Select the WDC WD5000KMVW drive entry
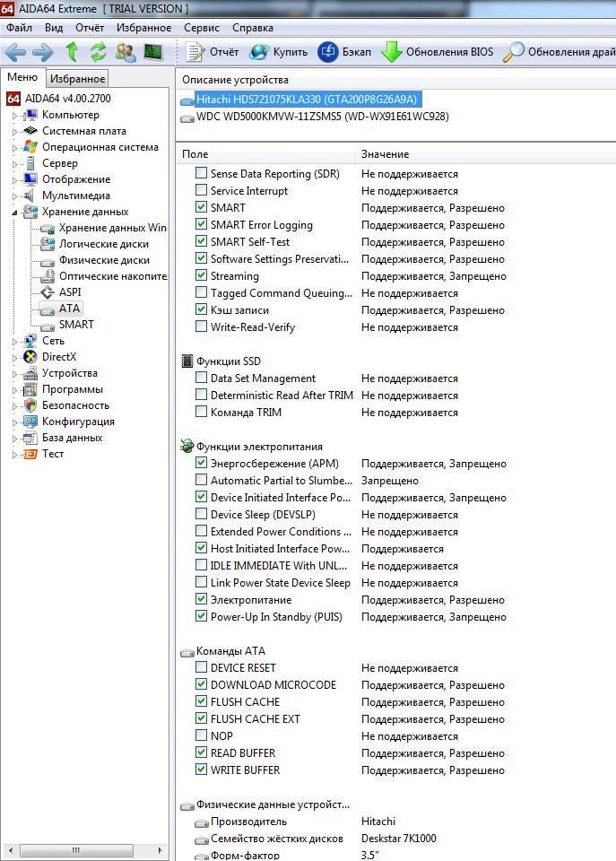Viewport: 616px width, 861px height. 315,117
